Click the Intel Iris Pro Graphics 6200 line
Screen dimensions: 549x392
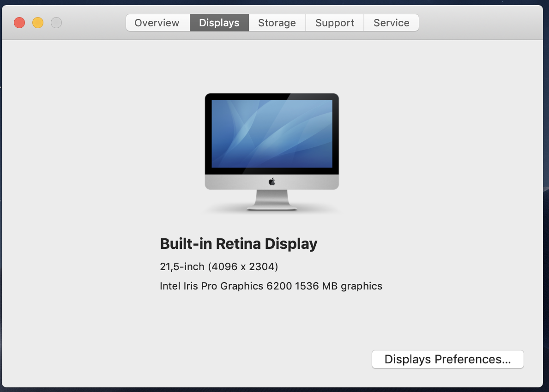pos(271,286)
